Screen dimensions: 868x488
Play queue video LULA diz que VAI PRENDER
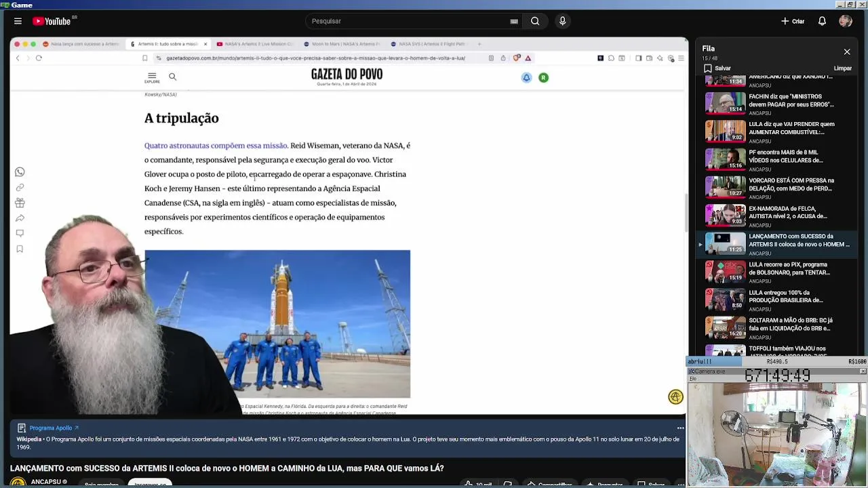(x=778, y=131)
